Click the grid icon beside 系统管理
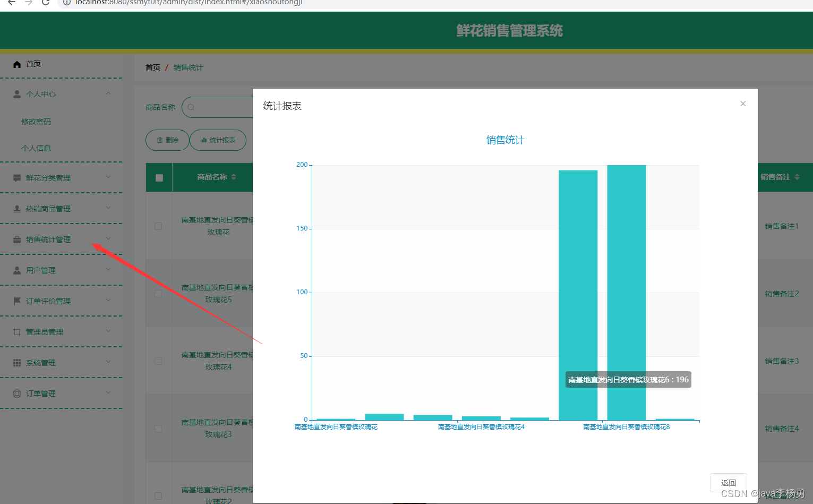The width and height of the screenshot is (813, 504). point(17,363)
